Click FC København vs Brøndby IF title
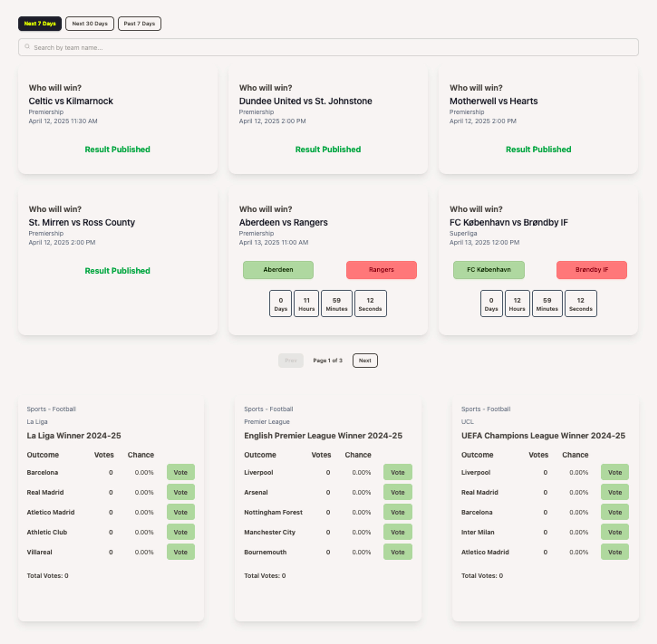 [509, 222]
